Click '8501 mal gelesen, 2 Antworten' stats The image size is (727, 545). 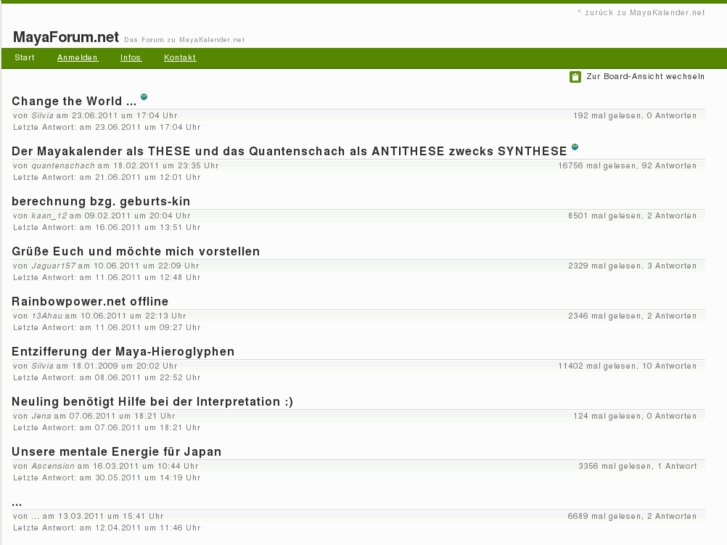(x=632, y=216)
